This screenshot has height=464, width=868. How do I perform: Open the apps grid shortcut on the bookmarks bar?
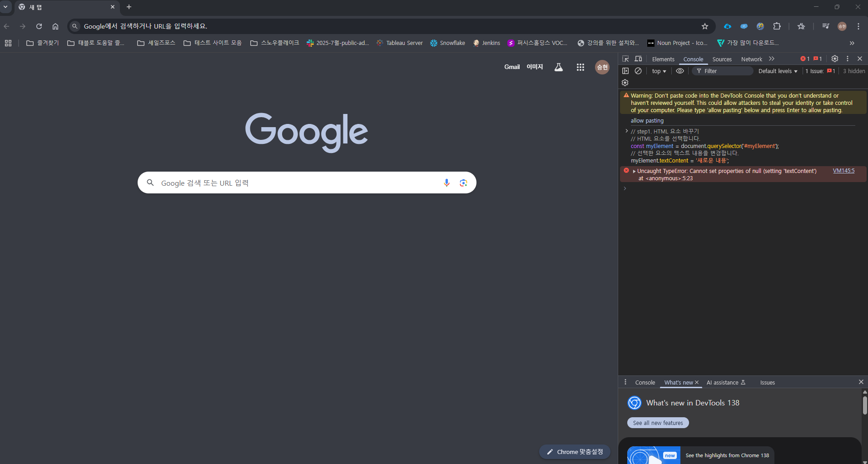8,43
